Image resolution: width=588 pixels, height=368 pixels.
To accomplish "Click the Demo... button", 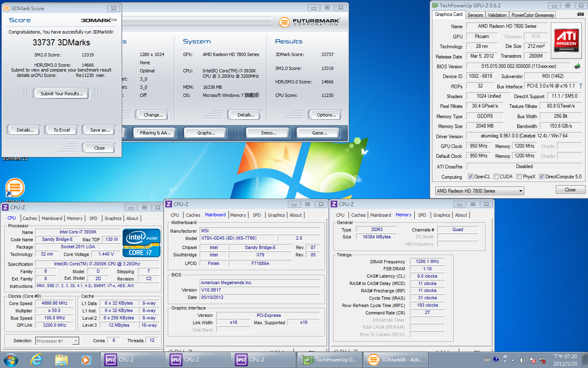I will point(269,133).
